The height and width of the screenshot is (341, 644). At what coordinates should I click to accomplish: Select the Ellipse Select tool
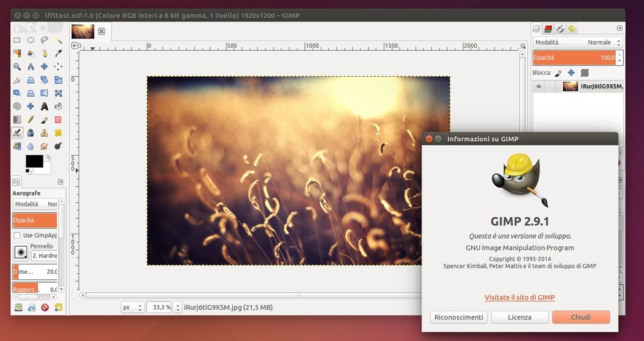coord(31,40)
